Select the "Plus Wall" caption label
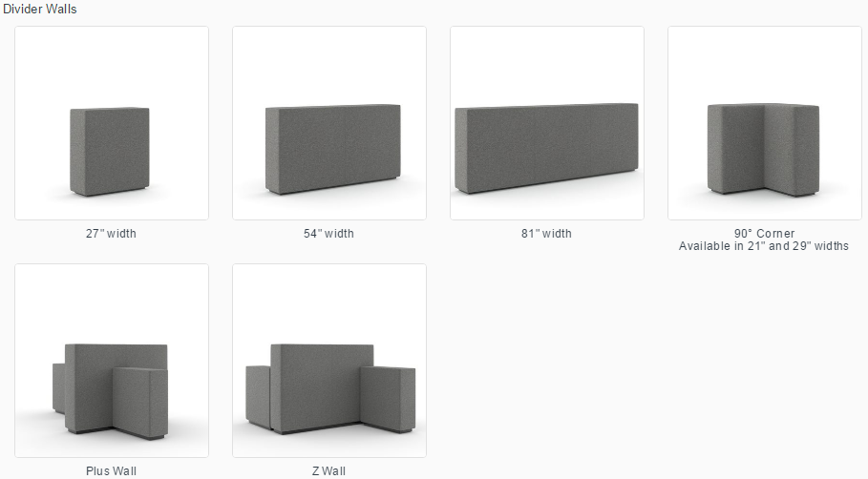The width and height of the screenshot is (868, 479). (112, 471)
